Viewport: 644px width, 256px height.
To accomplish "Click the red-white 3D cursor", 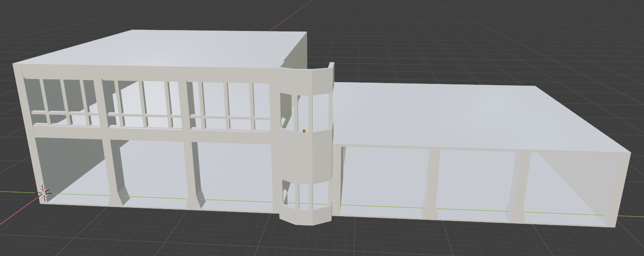I will click(43, 192).
